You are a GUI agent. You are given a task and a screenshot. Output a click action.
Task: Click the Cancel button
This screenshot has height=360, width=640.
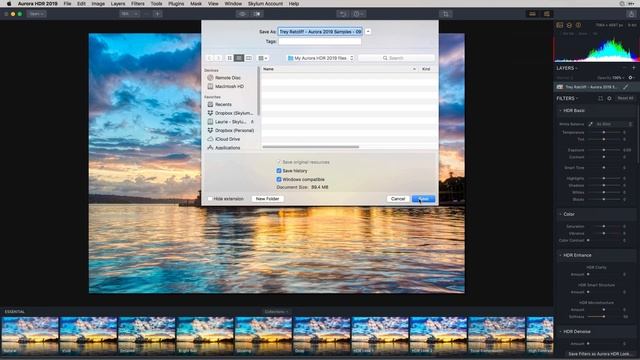[398, 199]
